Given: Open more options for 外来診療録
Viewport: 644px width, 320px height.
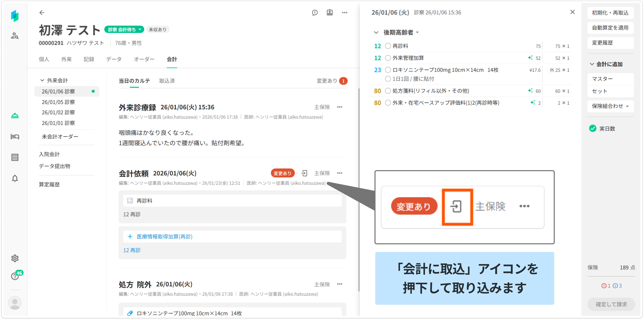Looking at the screenshot, I should click(x=340, y=107).
